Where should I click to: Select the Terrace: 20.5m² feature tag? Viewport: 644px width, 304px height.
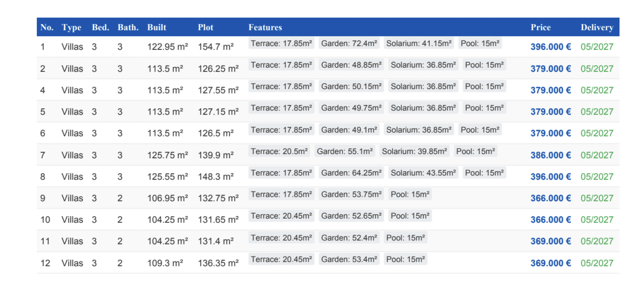click(x=279, y=151)
